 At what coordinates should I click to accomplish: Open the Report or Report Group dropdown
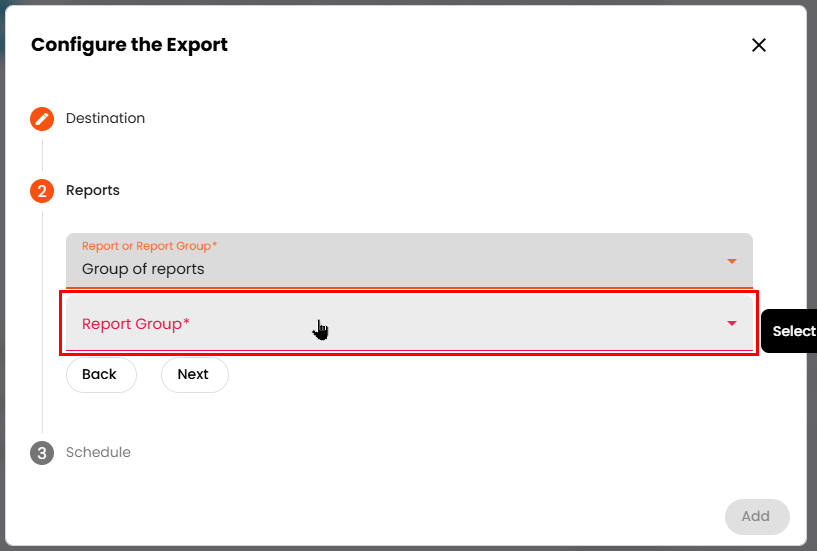coord(409,260)
